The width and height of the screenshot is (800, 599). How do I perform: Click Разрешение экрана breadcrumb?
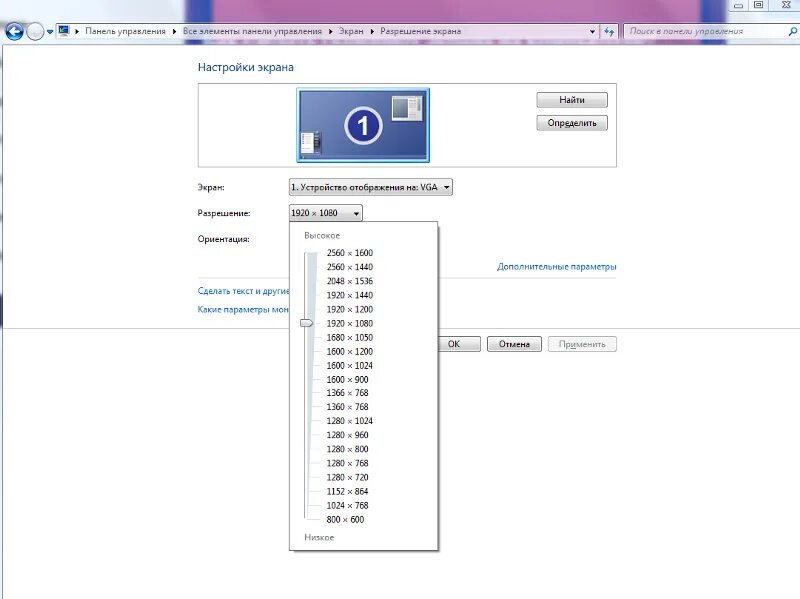click(x=420, y=31)
